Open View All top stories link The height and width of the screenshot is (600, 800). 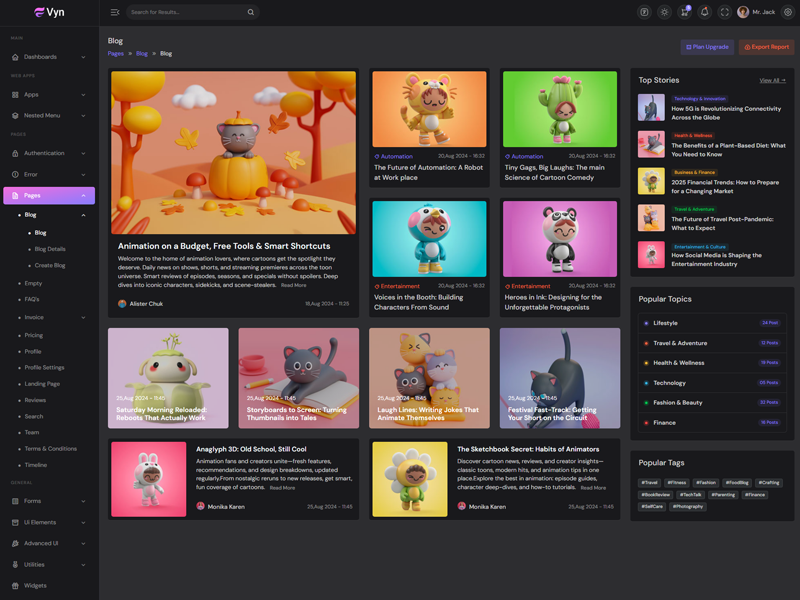point(772,80)
